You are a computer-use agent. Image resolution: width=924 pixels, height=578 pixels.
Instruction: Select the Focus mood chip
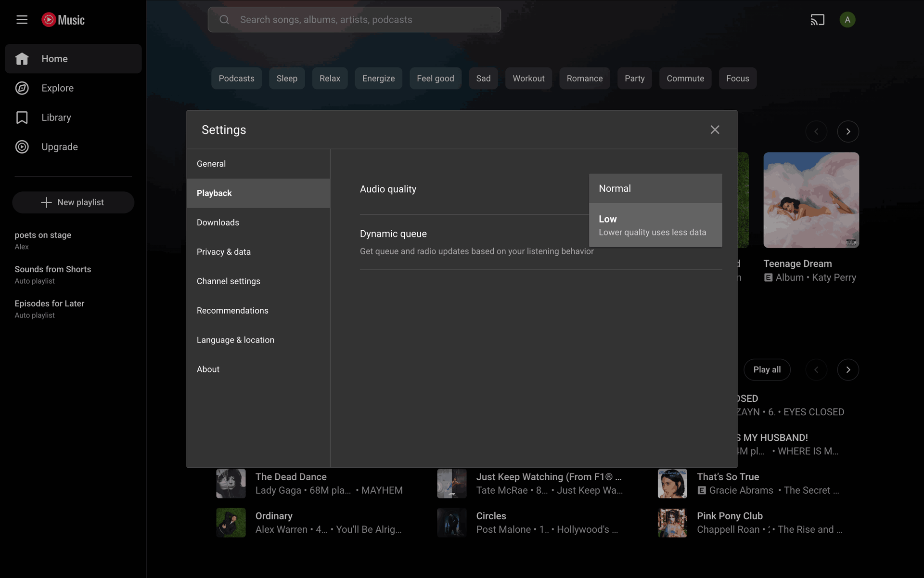click(737, 79)
